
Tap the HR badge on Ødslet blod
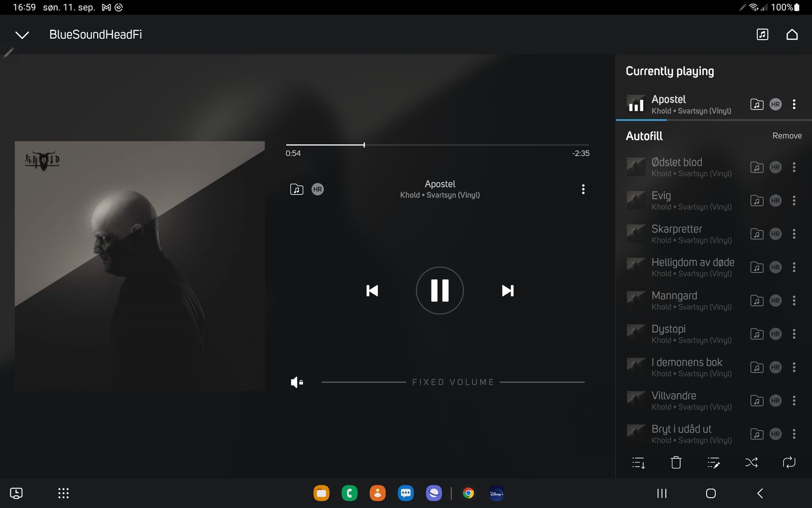click(776, 167)
